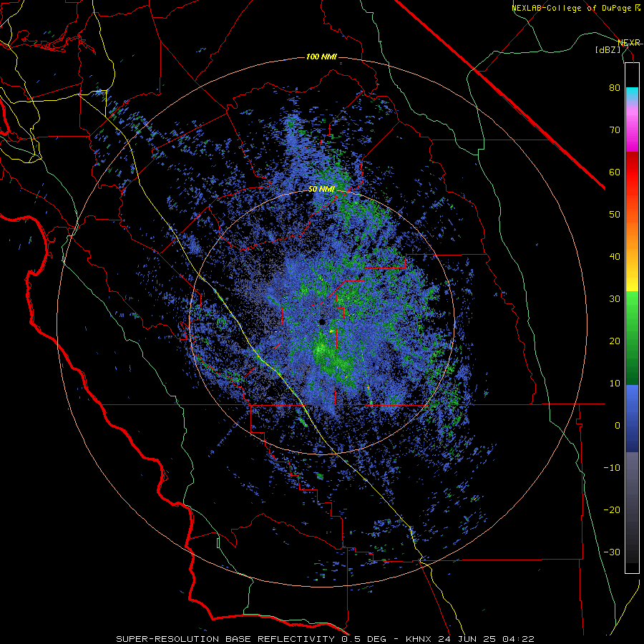
Task: Click the [dBZ] units label
Action: tap(608, 49)
